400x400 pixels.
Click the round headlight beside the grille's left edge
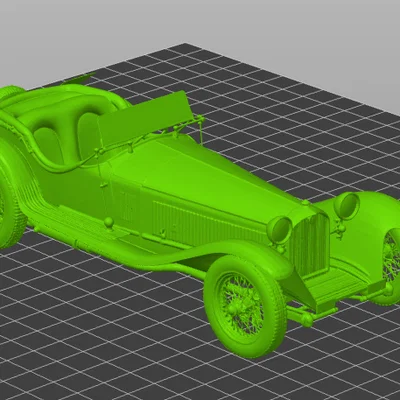279,229
